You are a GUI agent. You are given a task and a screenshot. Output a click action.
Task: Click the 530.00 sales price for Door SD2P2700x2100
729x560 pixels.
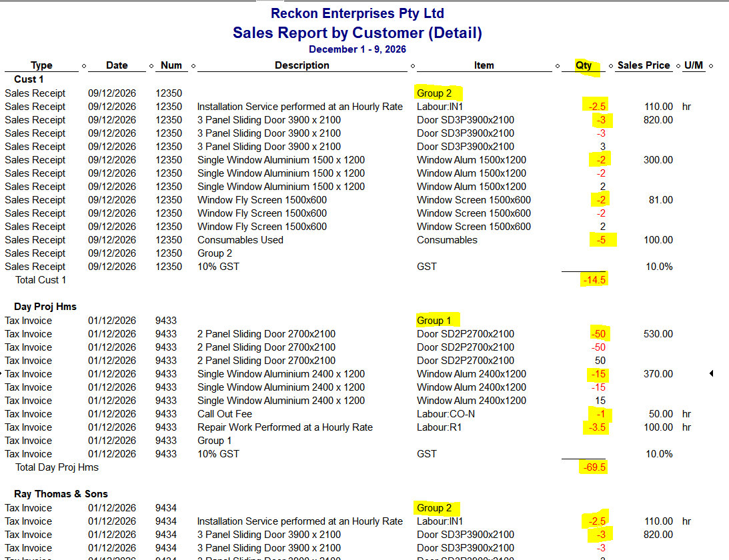tap(658, 334)
